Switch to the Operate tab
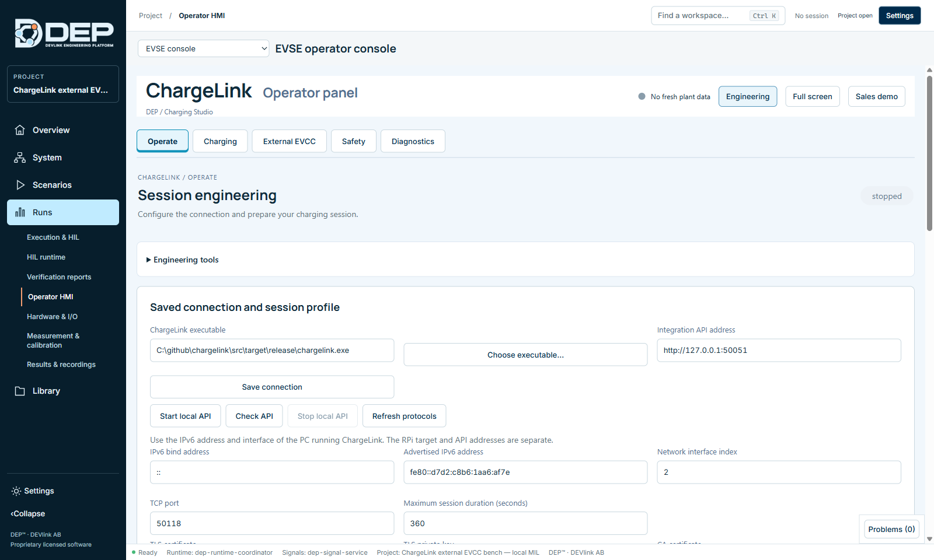This screenshot has width=934, height=560. [x=162, y=141]
